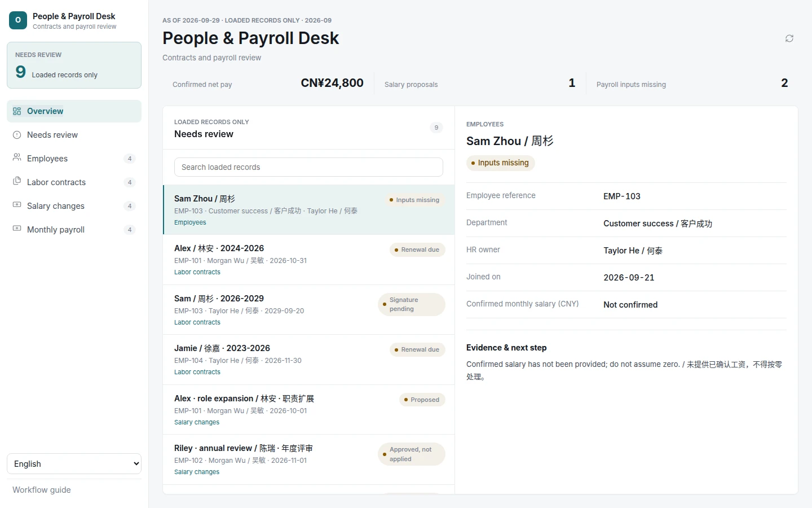Screen dimensions: 812x508
Task: Click the Customer success / 客户成功 department value
Action: pyautogui.click(x=657, y=224)
